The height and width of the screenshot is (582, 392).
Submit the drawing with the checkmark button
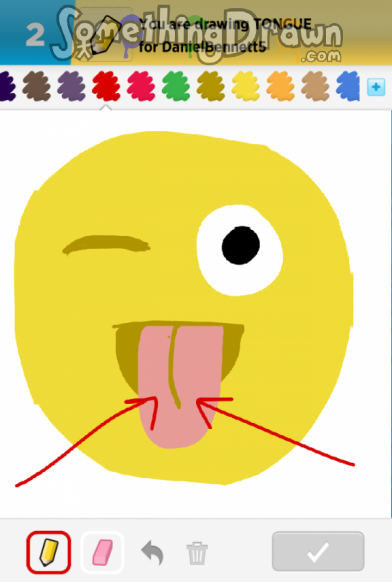[318, 551]
